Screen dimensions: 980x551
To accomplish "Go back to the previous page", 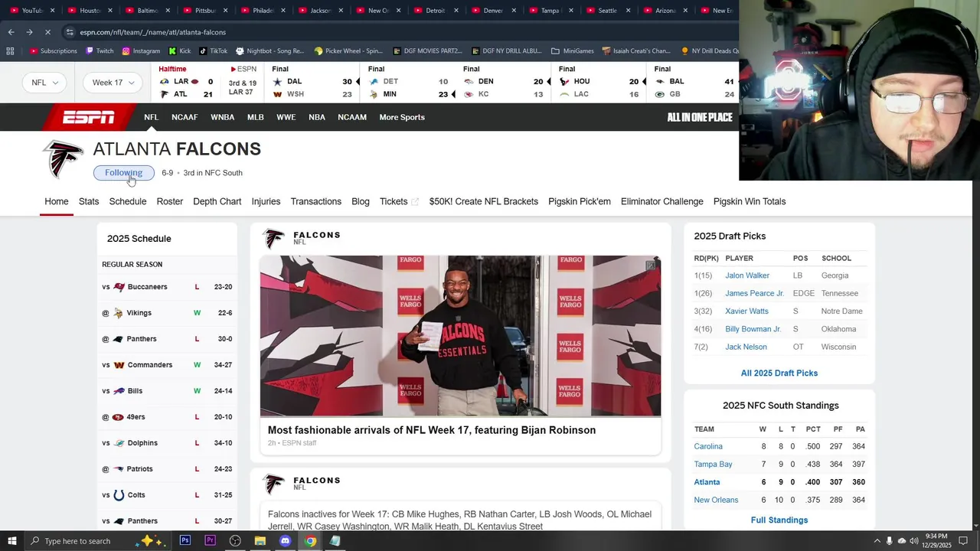I will 11,32.
